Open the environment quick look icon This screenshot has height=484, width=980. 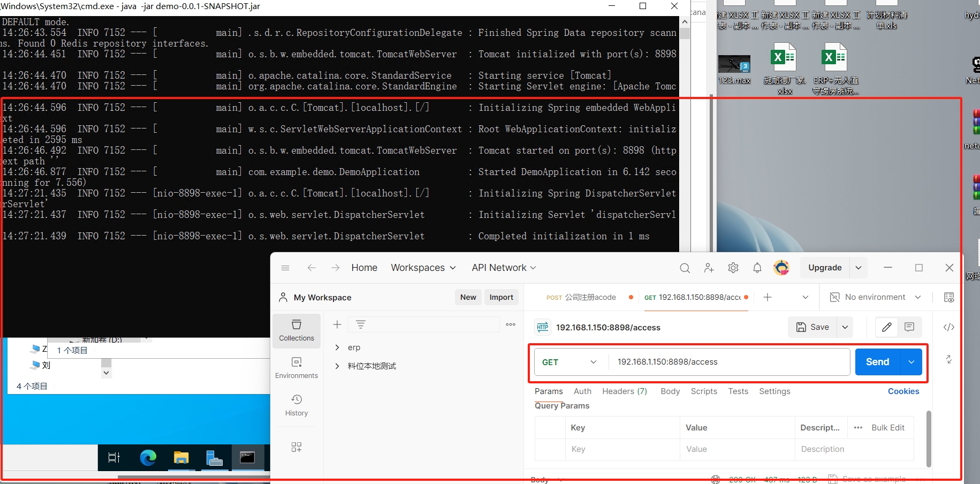(x=949, y=297)
